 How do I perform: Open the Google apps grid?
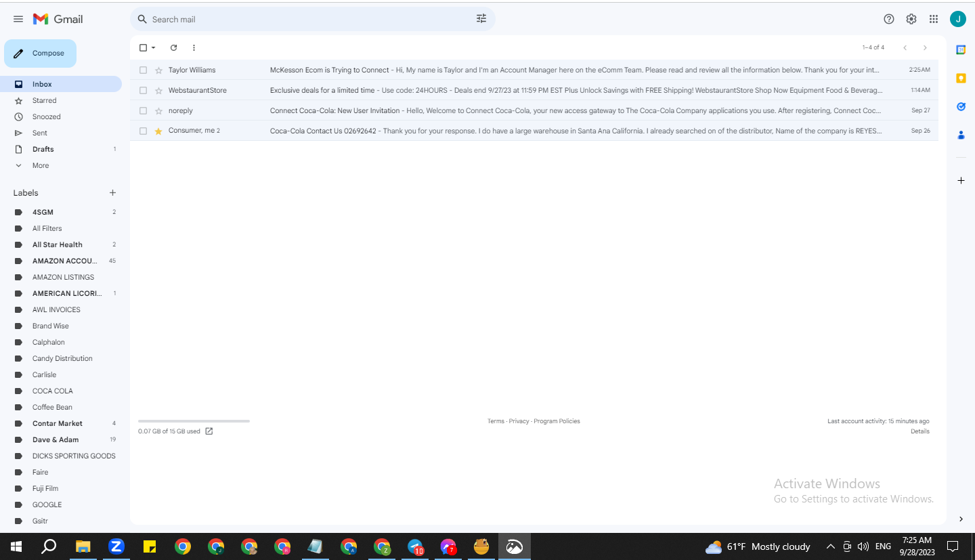pyautogui.click(x=934, y=19)
